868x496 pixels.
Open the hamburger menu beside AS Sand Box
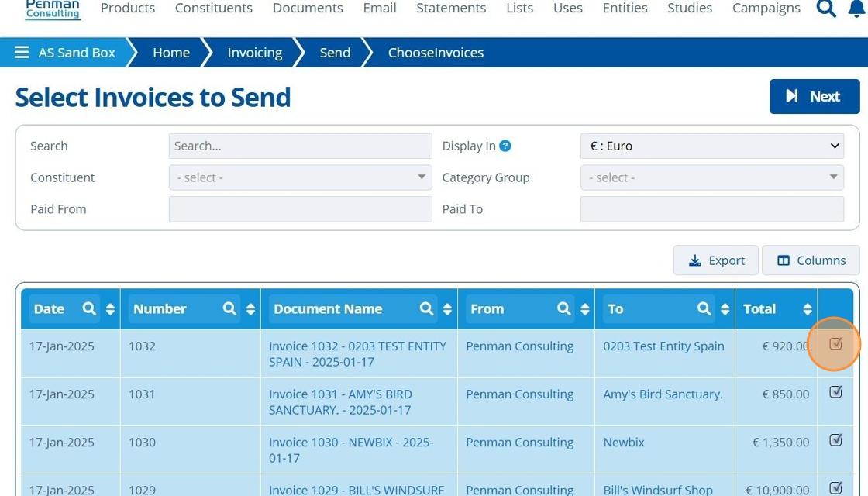pyautogui.click(x=22, y=53)
